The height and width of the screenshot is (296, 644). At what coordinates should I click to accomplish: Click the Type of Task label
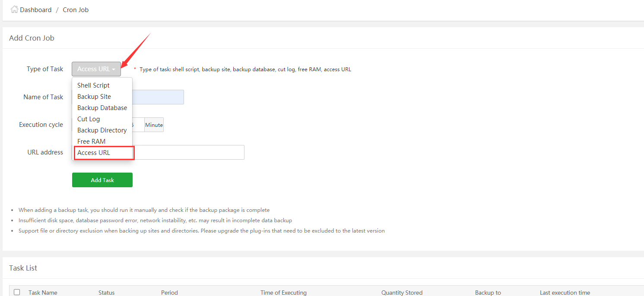coord(45,69)
